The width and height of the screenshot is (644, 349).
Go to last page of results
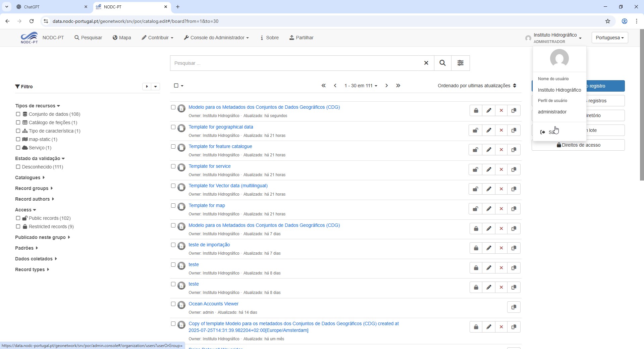(398, 86)
